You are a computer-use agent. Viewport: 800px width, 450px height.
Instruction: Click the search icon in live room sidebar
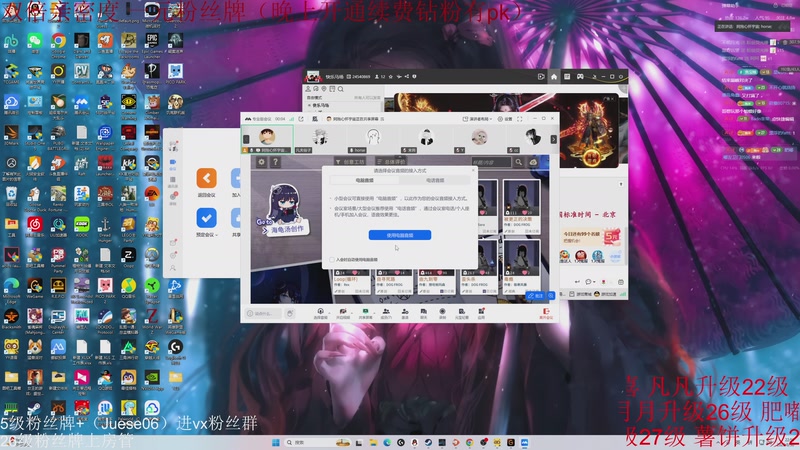[340, 89]
